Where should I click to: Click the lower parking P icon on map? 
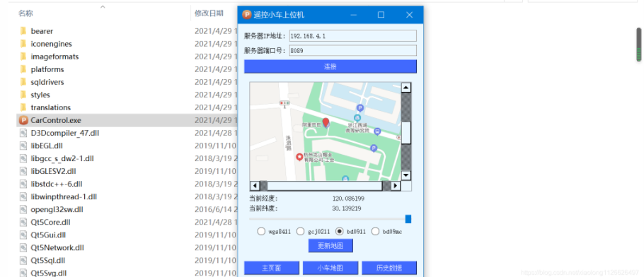[x=374, y=148]
